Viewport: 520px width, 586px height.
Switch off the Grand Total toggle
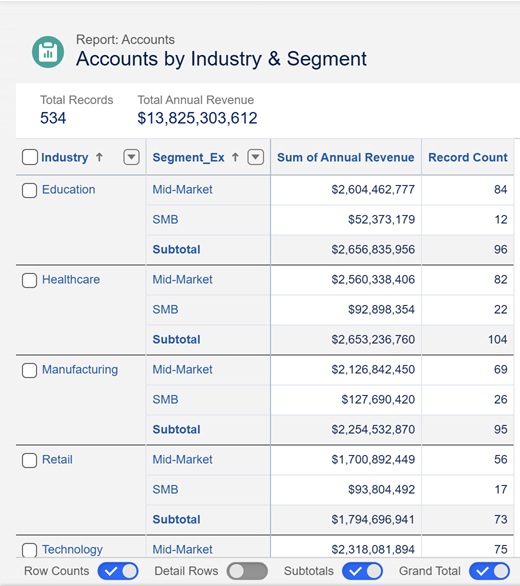(x=490, y=571)
